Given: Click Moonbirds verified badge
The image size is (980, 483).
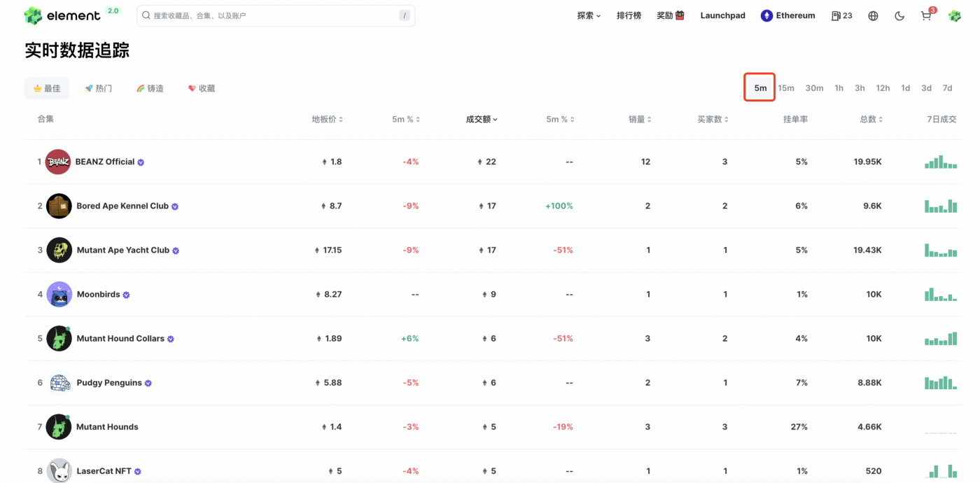Looking at the screenshot, I should (127, 295).
